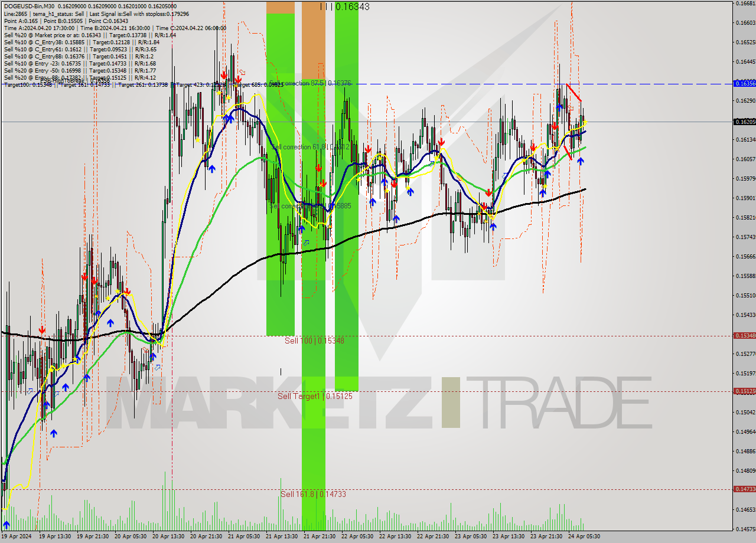Click the 'I I I 0.16343' label
The image size is (756, 543).
click(x=345, y=6)
